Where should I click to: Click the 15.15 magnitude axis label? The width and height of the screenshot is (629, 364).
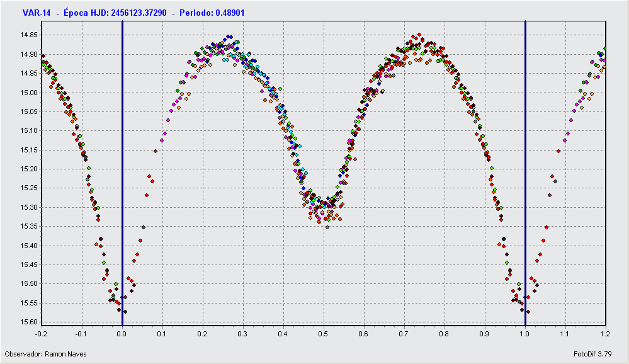pos(28,150)
